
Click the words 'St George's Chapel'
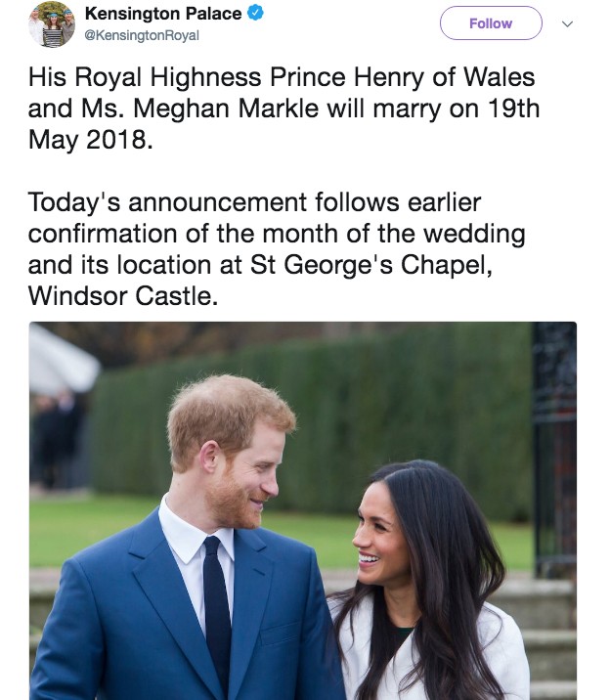pyautogui.click(x=369, y=264)
